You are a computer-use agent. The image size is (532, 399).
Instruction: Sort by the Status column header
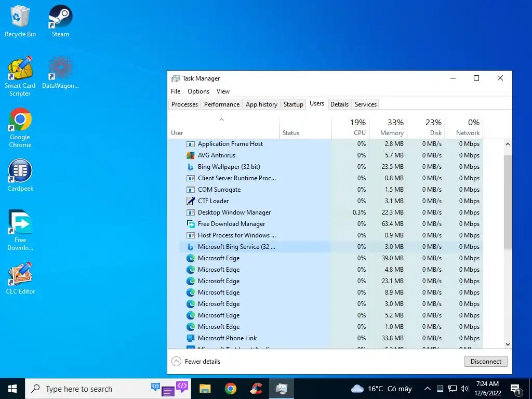(x=305, y=127)
